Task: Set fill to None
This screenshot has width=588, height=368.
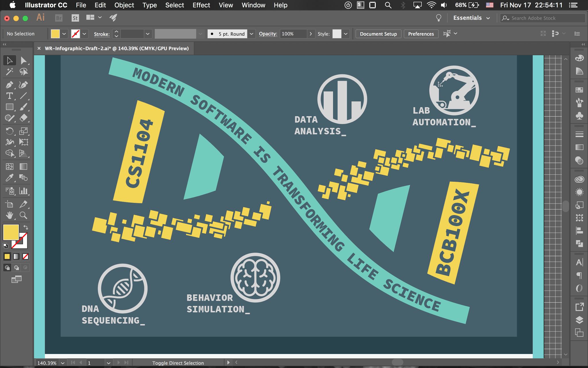Action: (x=26, y=256)
